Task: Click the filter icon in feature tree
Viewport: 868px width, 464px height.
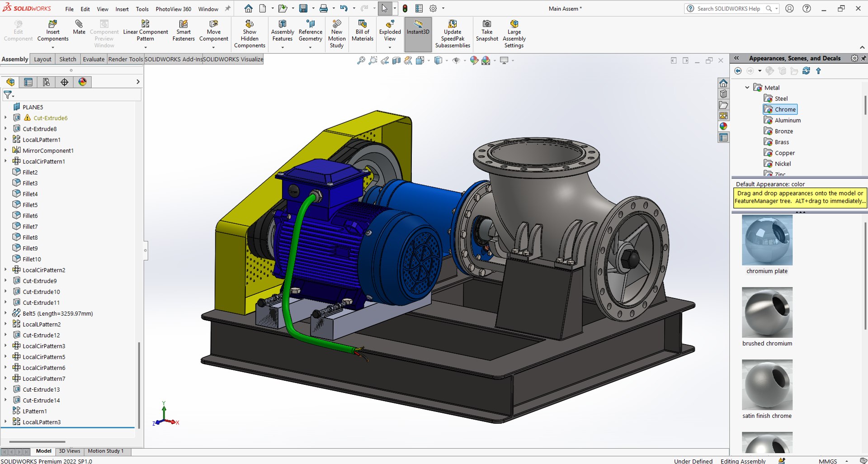Action: tap(8, 95)
